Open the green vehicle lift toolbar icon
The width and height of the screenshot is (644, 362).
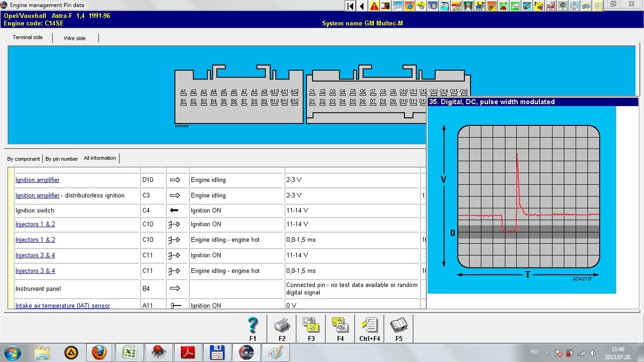pyautogui.click(x=468, y=6)
